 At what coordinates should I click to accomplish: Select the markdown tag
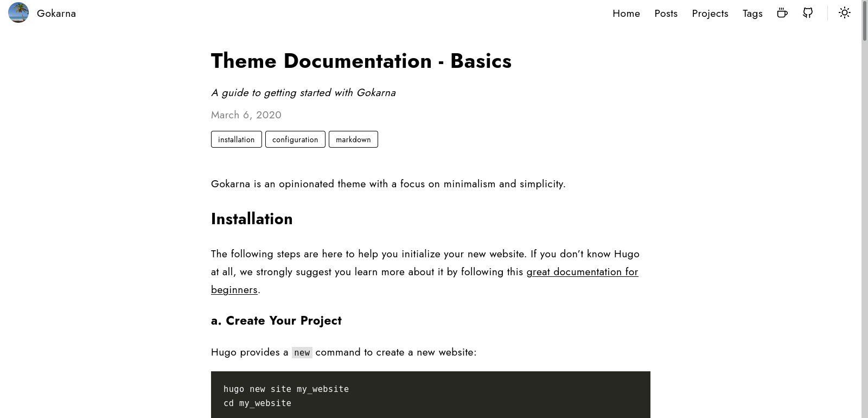pos(353,140)
